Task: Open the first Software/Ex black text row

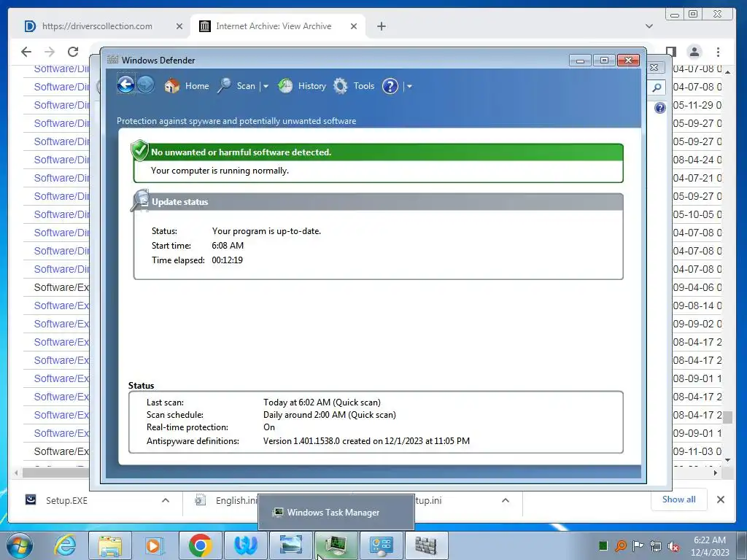Action: (x=61, y=287)
